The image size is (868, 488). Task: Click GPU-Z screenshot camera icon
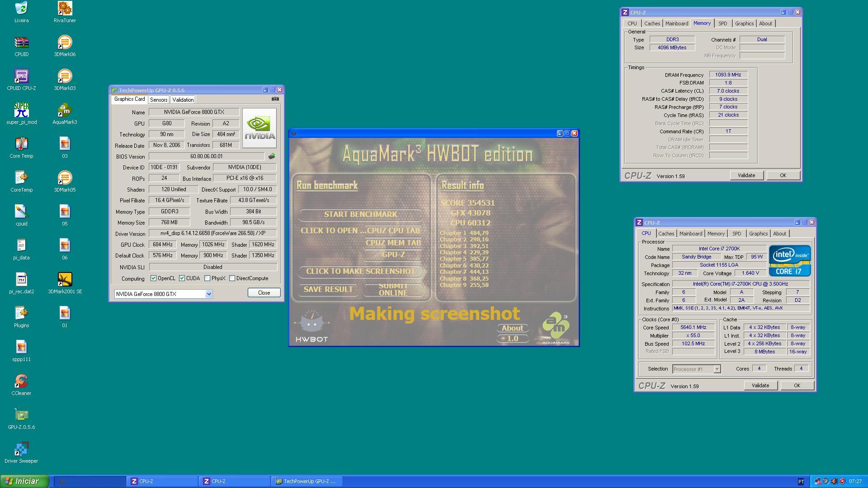275,99
